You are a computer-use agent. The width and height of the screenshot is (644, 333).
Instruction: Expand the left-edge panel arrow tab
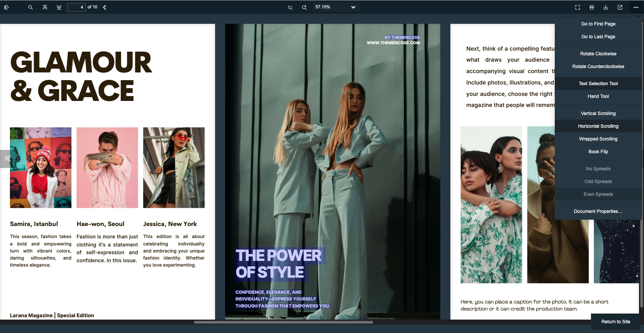[7, 158]
